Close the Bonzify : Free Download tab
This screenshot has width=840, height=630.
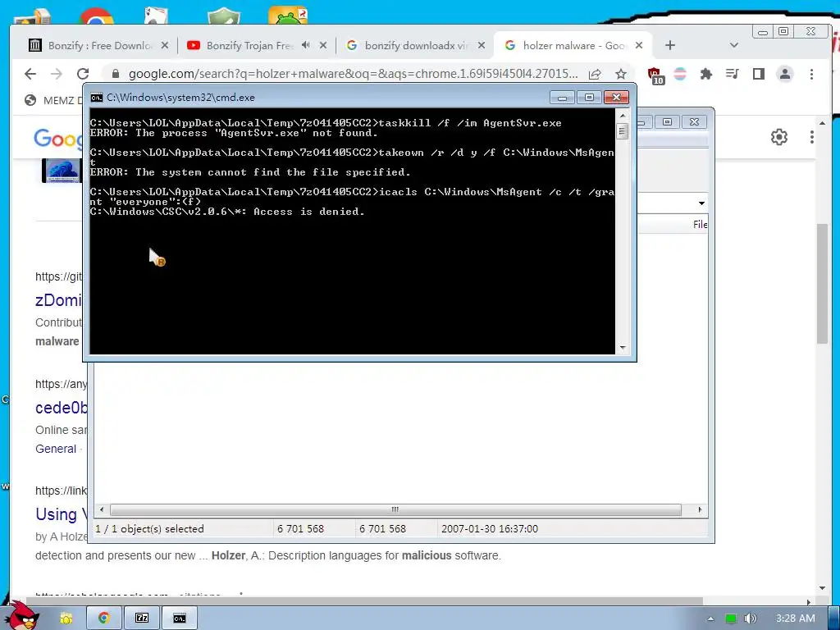pyautogui.click(x=165, y=46)
